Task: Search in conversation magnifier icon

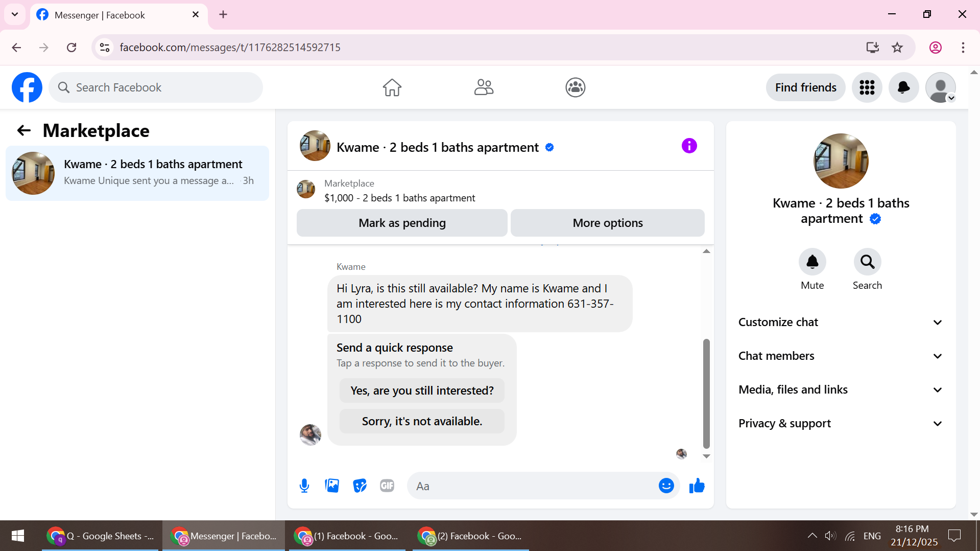Action: point(868,262)
